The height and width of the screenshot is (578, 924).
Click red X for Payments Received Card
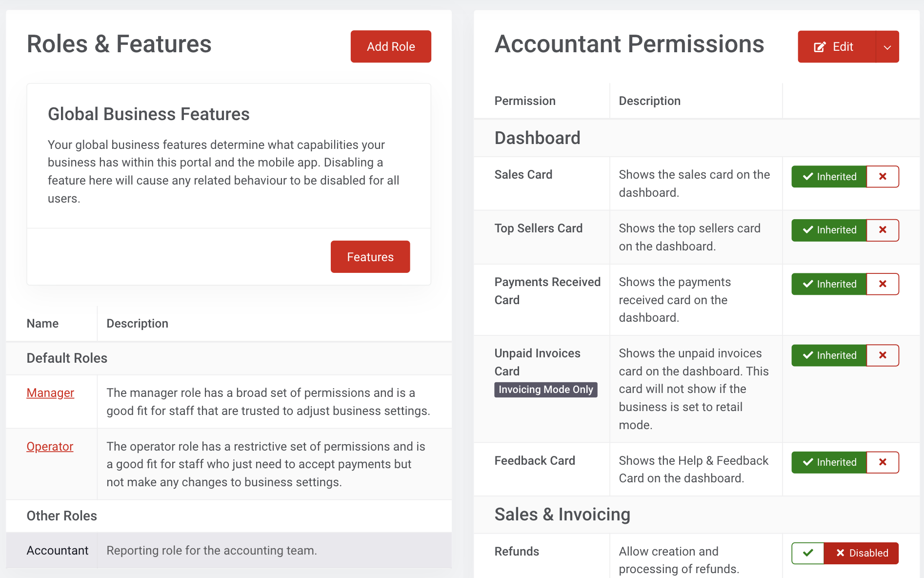tap(882, 284)
